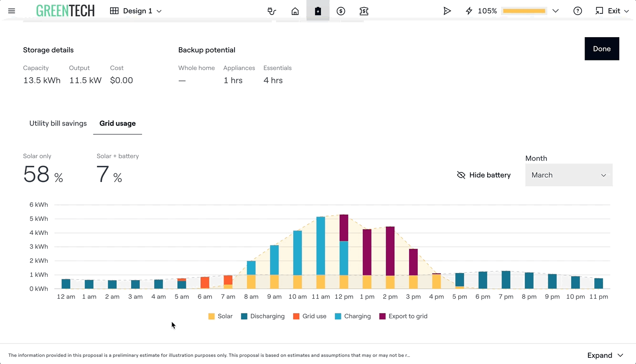Open the hamburger menu
The height and width of the screenshot is (364, 636).
click(12, 11)
